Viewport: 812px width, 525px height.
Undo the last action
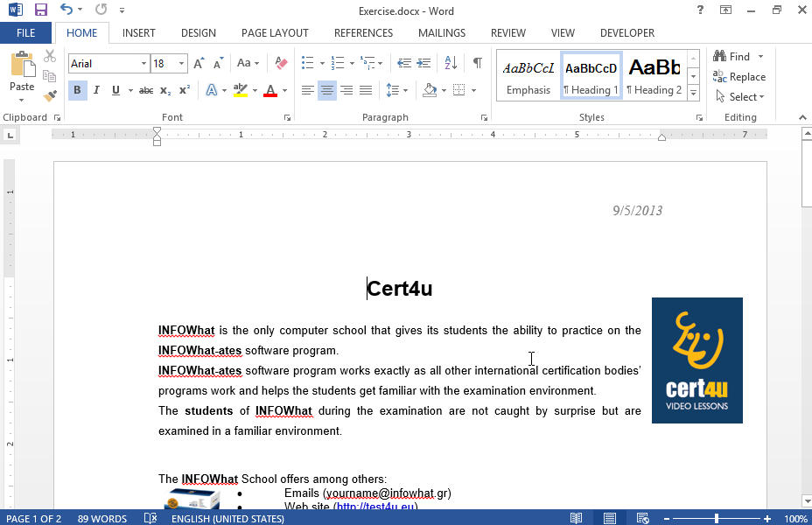click(66, 9)
